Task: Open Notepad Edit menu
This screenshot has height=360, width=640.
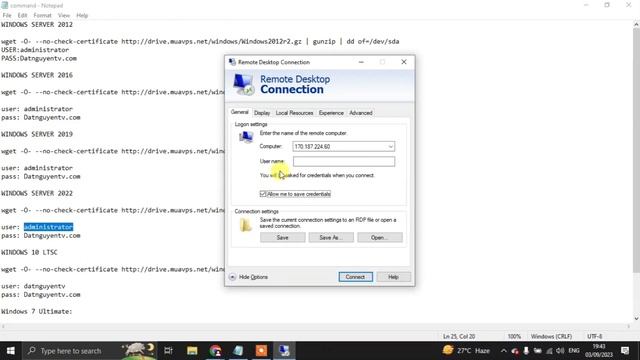Action: point(22,16)
